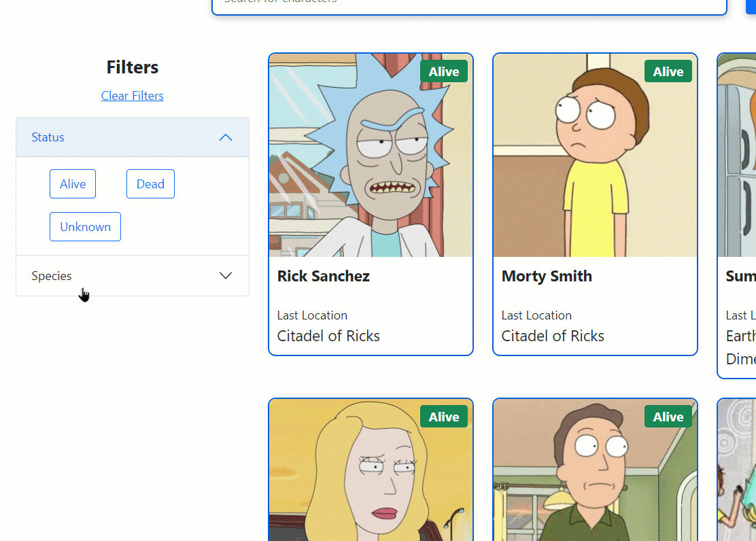Image resolution: width=756 pixels, height=541 pixels.
Task: Toggle the Unknown status filter
Action: point(86,226)
